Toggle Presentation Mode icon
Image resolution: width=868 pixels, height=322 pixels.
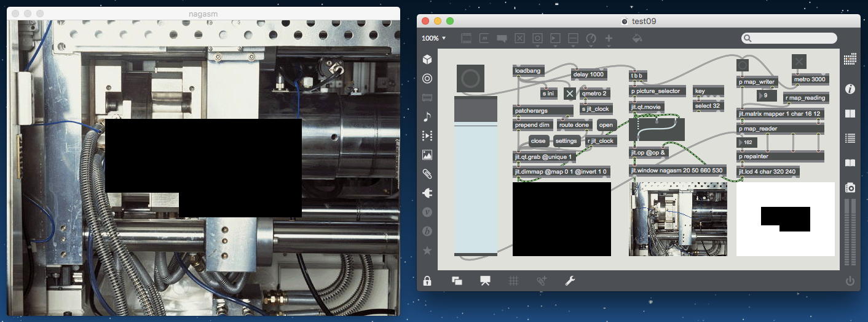tap(485, 281)
